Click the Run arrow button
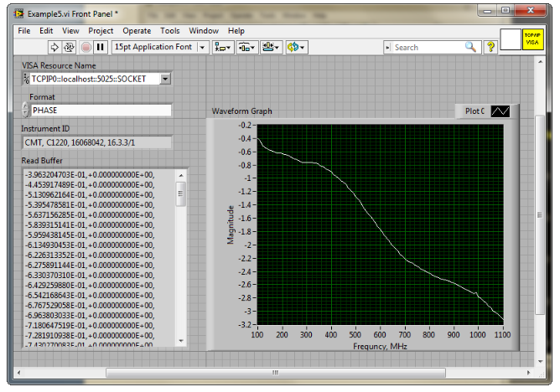560x392 pixels. click(x=54, y=47)
